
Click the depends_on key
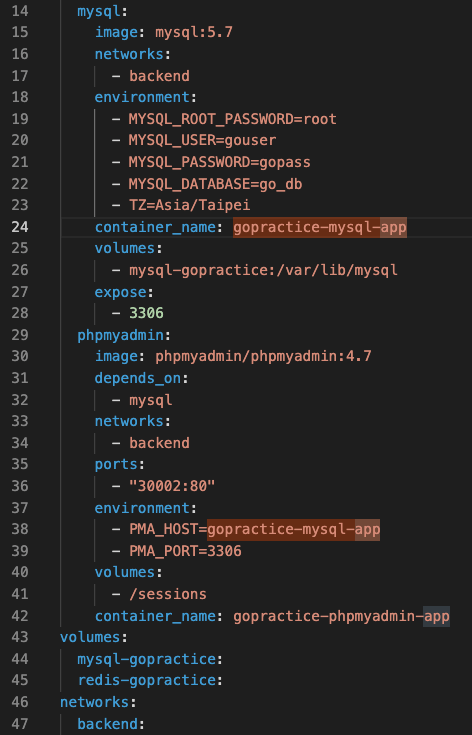[138, 378]
